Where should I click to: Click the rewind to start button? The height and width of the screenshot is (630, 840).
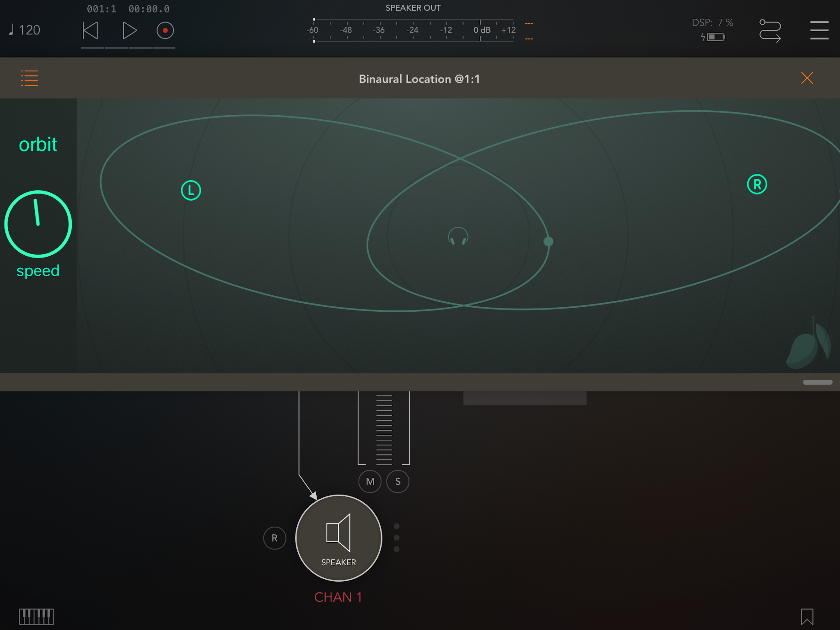coord(90,30)
